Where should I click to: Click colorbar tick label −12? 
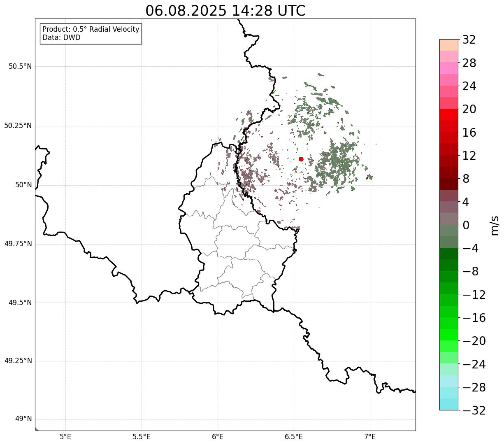[474, 295]
